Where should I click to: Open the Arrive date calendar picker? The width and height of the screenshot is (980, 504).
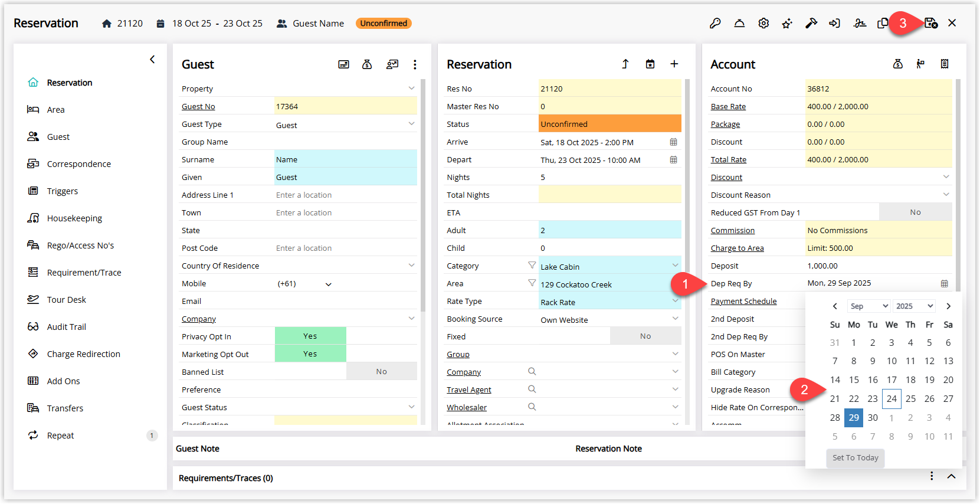(673, 142)
